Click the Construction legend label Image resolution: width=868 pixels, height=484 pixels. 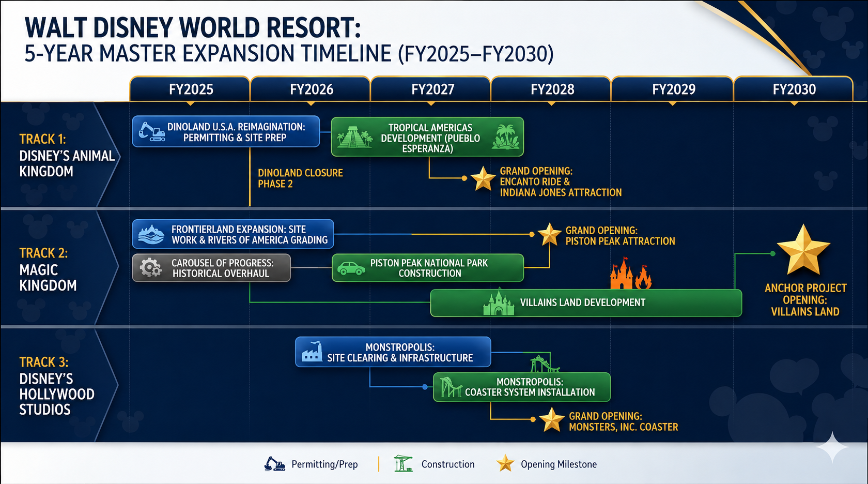pos(448,464)
